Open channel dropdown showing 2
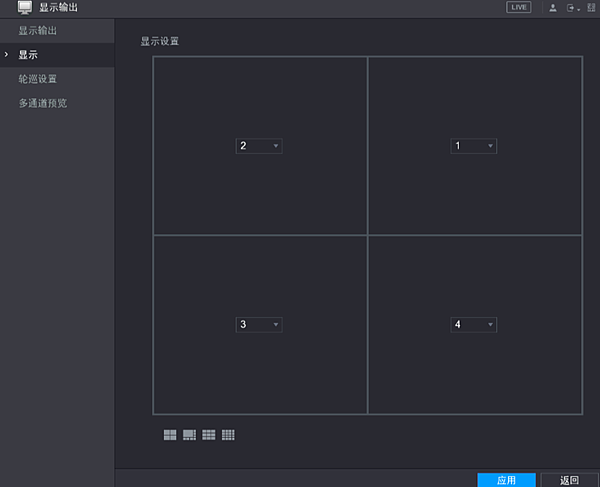This screenshot has width=600, height=487. [x=259, y=146]
